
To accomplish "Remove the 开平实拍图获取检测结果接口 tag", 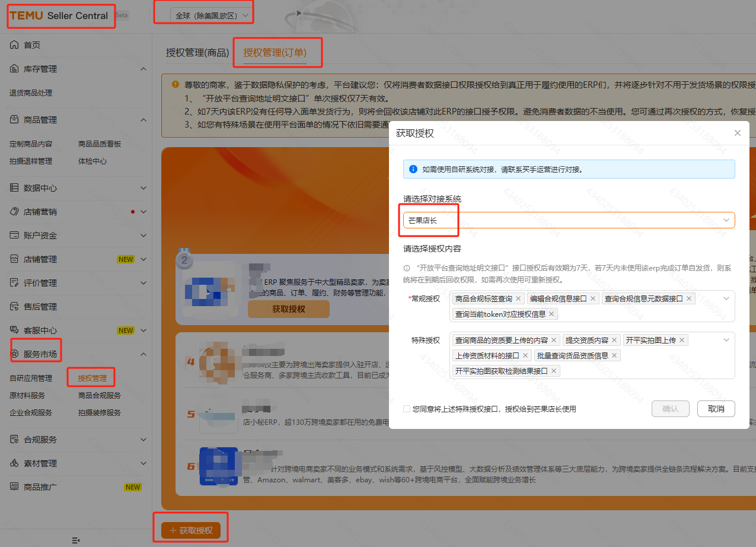I will 554,371.
